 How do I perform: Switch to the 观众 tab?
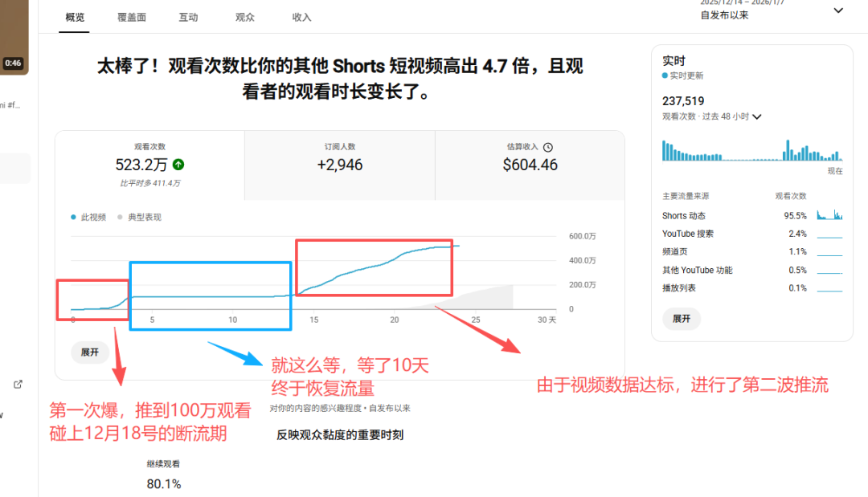(244, 18)
